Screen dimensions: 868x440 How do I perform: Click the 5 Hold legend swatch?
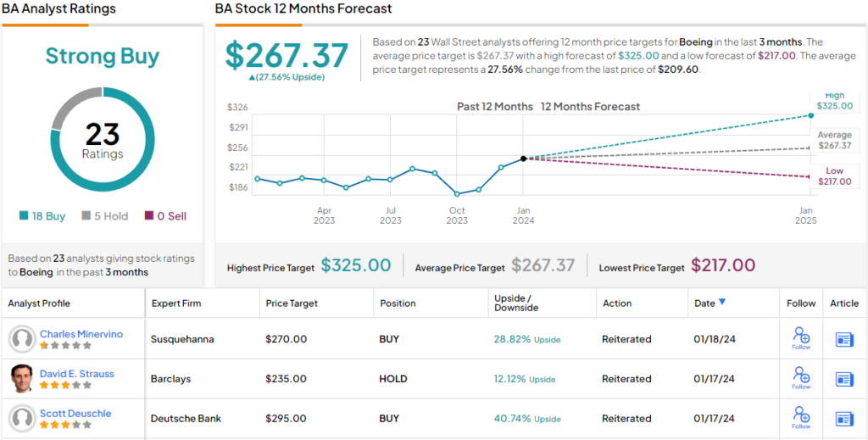point(86,216)
